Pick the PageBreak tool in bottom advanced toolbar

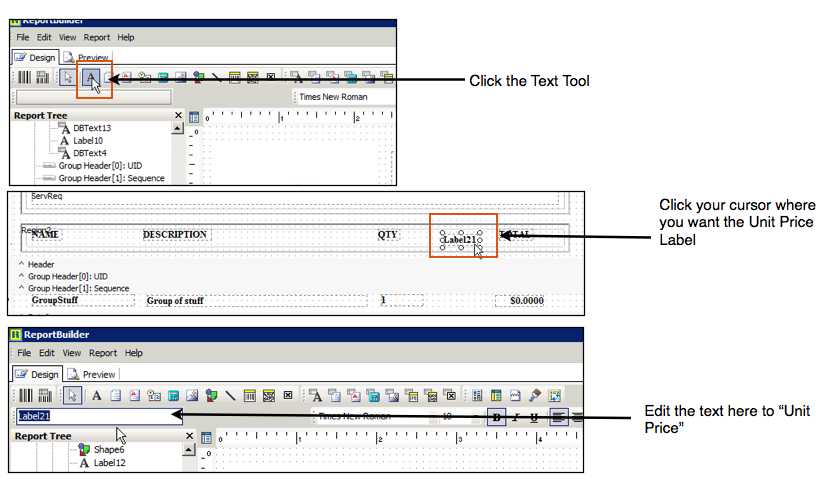pyautogui.click(x=515, y=396)
